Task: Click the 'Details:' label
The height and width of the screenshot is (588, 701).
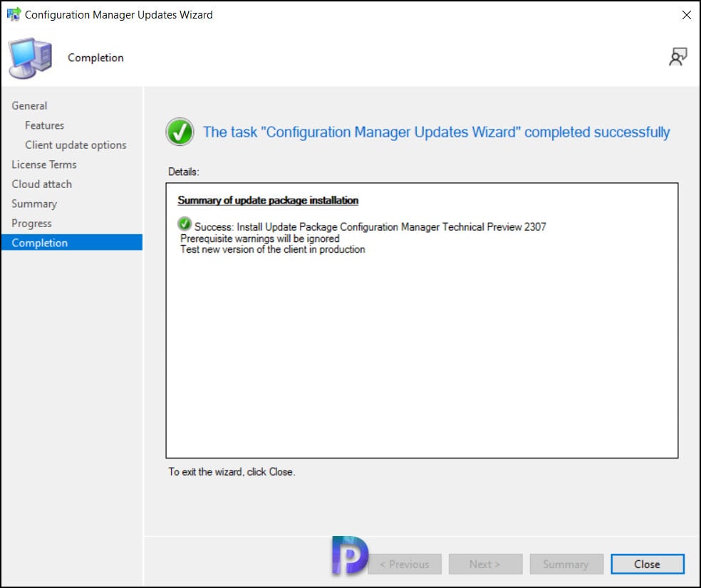Action: click(183, 172)
